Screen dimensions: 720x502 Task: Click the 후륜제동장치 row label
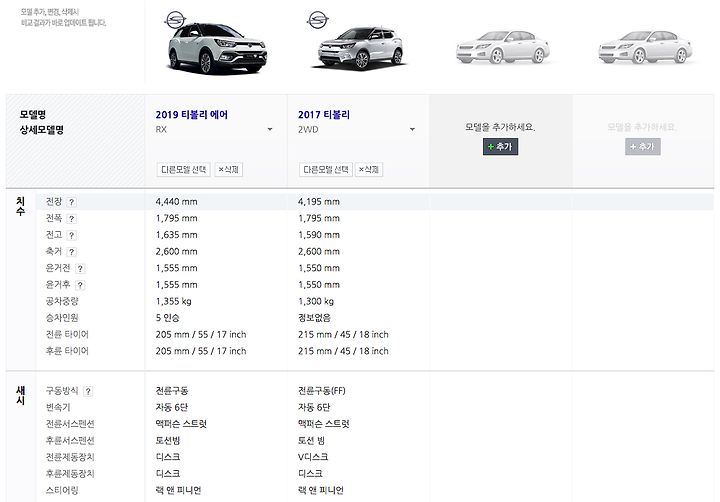(70, 474)
